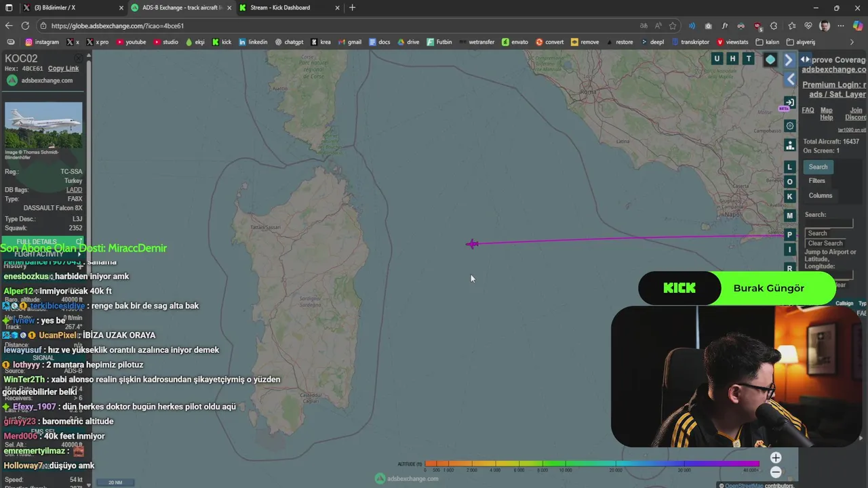Select the purple aircraft marker on the map

(x=473, y=244)
